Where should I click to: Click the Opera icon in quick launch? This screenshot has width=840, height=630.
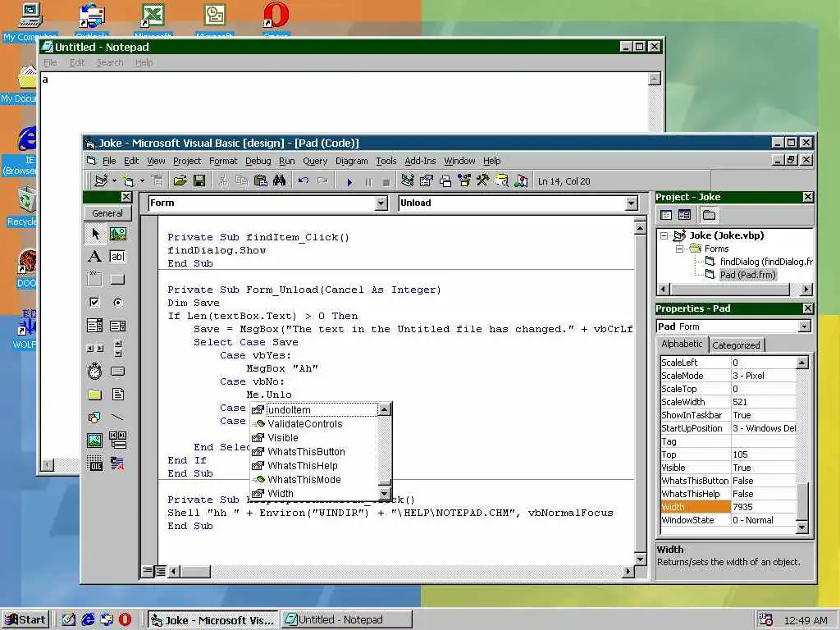tap(125, 620)
